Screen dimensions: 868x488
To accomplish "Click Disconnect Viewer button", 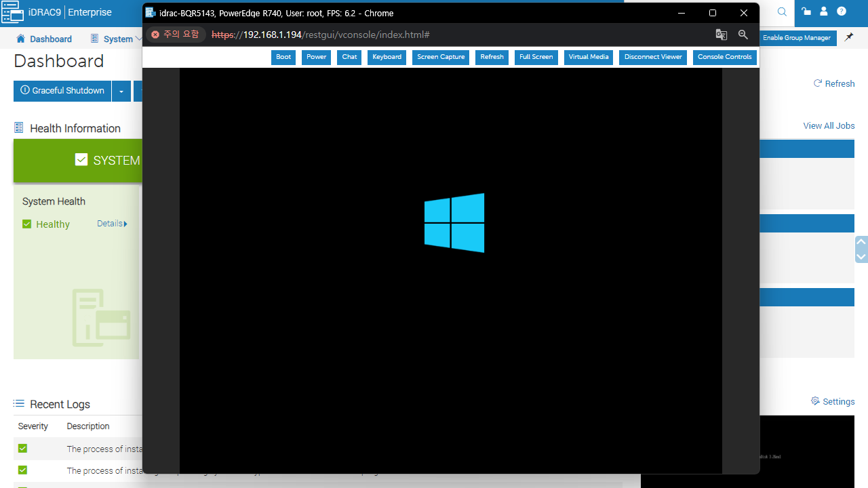I will [x=653, y=57].
